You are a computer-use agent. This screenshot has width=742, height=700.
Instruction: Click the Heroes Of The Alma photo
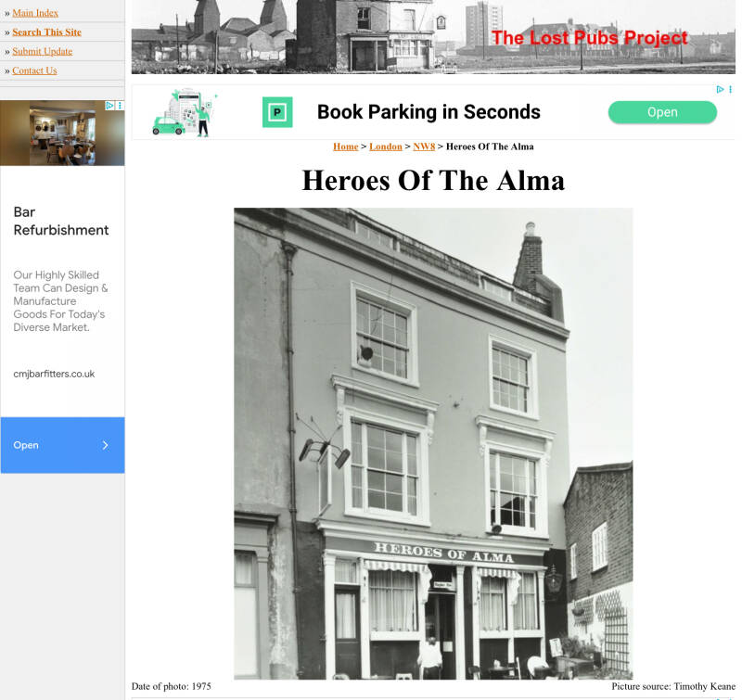pos(433,444)
